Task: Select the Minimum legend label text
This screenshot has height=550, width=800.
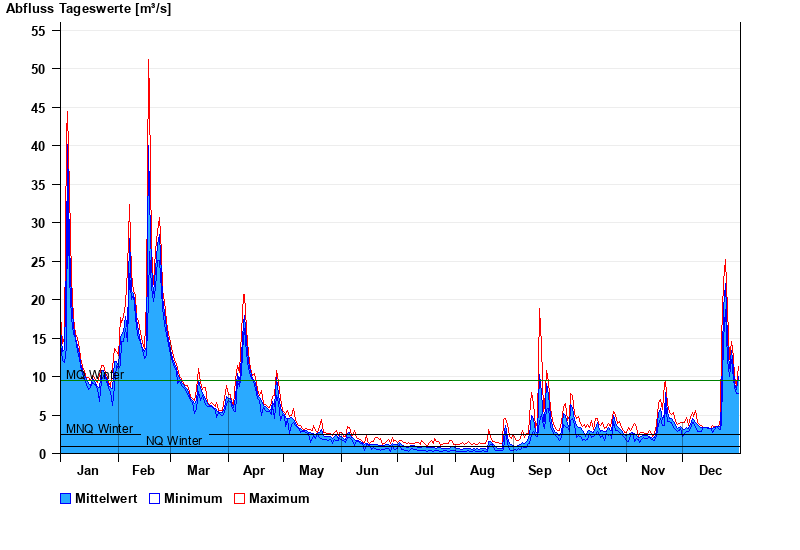Action: click(193, 499)
